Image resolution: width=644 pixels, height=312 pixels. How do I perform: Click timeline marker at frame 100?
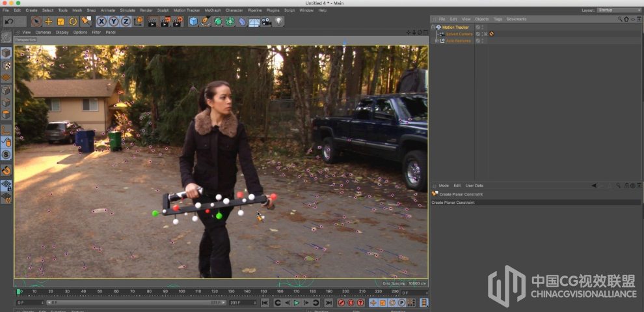click(181, 291)
